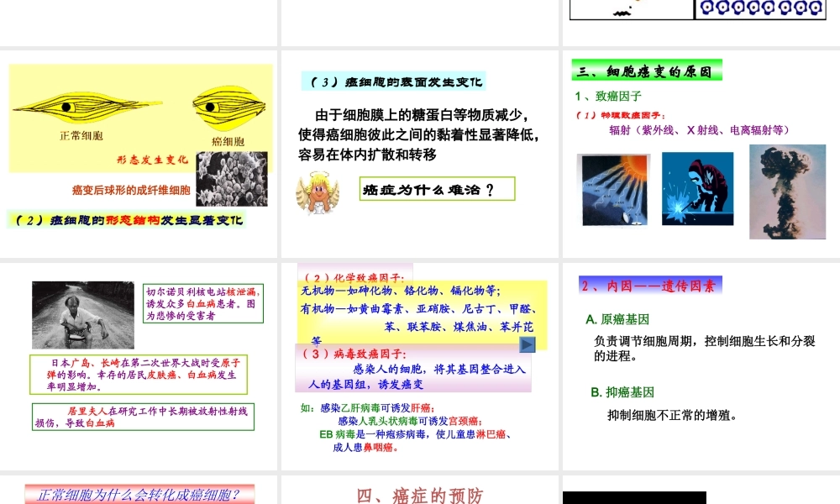The width and height of the screenshot is (840, 504).
Task: Click the line starting 无机物—如砷化物
Action: [401, 291]
